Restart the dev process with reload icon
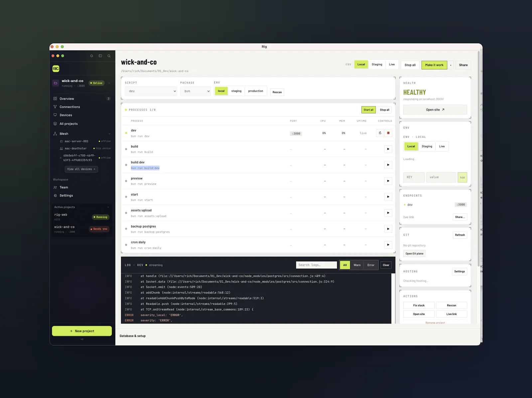Viewport: 532px width, 398px height. coord(380,133)
